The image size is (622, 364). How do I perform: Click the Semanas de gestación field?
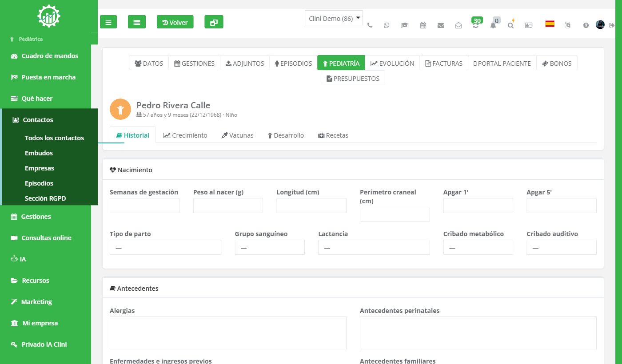click(144, 206)
